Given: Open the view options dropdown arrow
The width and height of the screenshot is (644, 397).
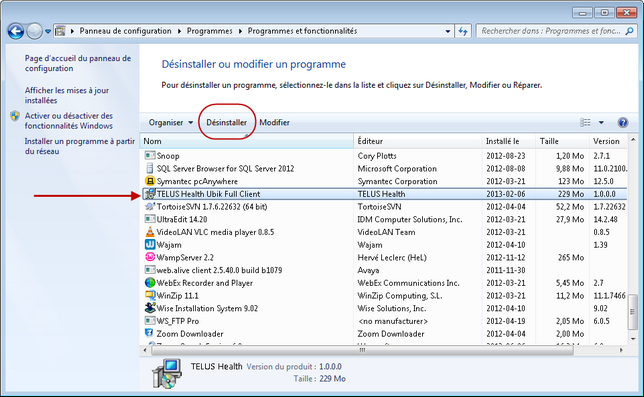Looking at the screenshot, I should click(x=601, y=122).
